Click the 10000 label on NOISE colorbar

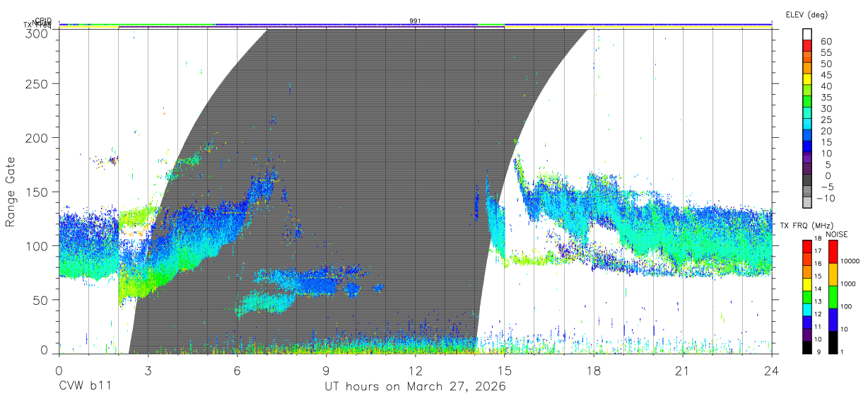(x=850, y=261)
